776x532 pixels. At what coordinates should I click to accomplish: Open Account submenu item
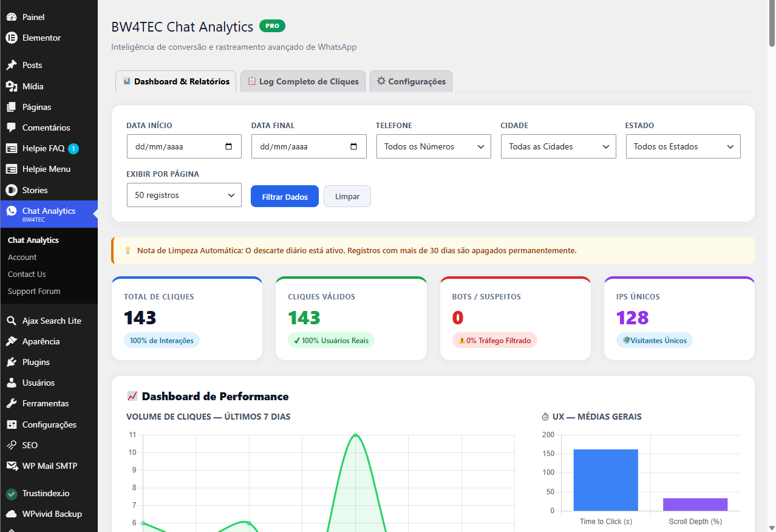point(22,257)
